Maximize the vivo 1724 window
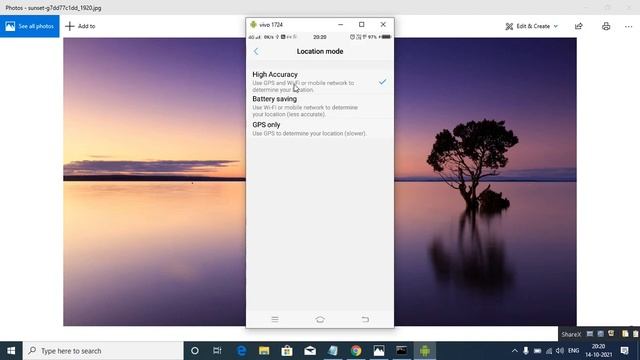The height and width of the screenshot is (360, 640). click(362, 24)
